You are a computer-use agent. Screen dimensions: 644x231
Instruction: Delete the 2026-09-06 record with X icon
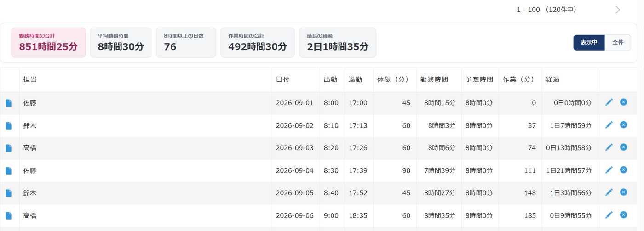tap(623, 214)
